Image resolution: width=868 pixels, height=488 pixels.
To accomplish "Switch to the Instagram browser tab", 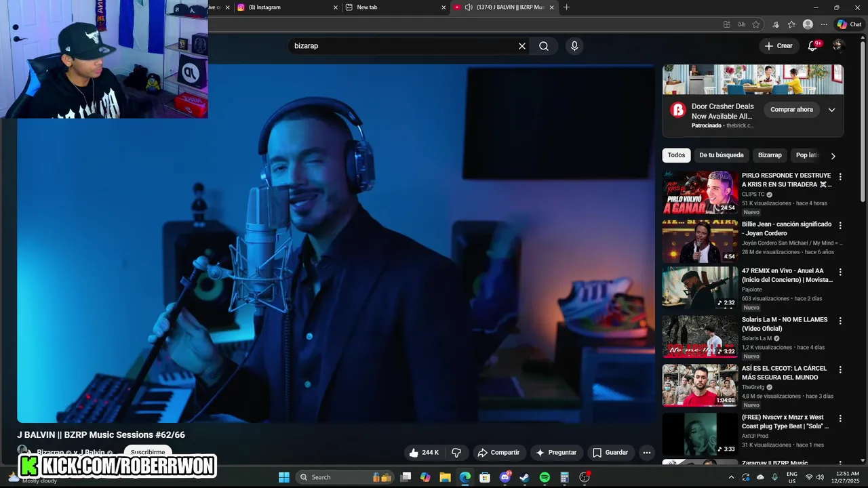I will (285, 7).
